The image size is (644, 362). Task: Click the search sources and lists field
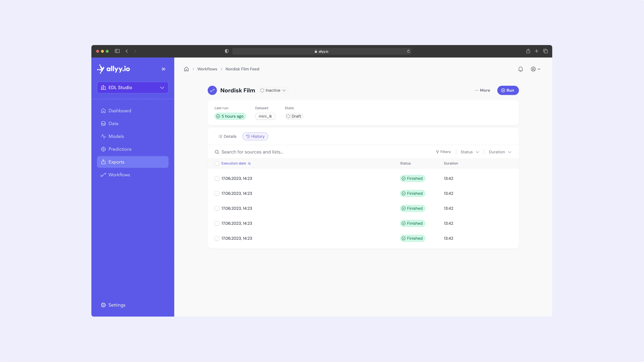pos(300,152)
